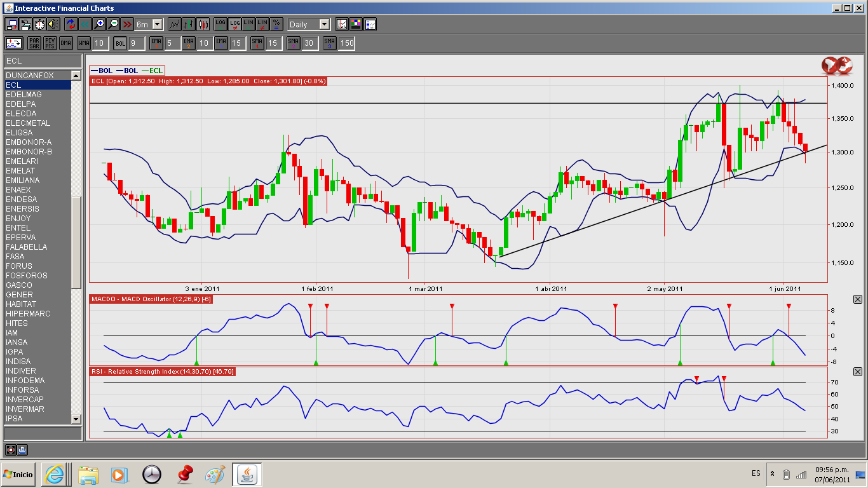
Task: Select HABITAT in the symbol list
Action: (x=37, y=304)
